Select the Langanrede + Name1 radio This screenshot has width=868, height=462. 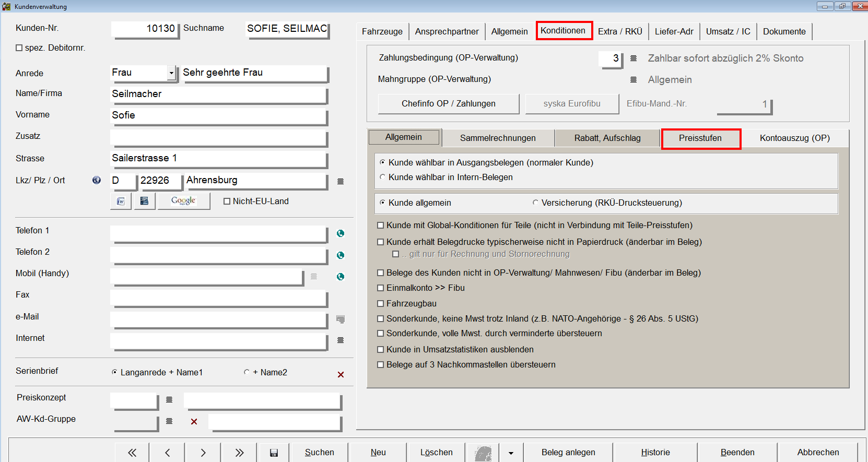click(114, 372)
